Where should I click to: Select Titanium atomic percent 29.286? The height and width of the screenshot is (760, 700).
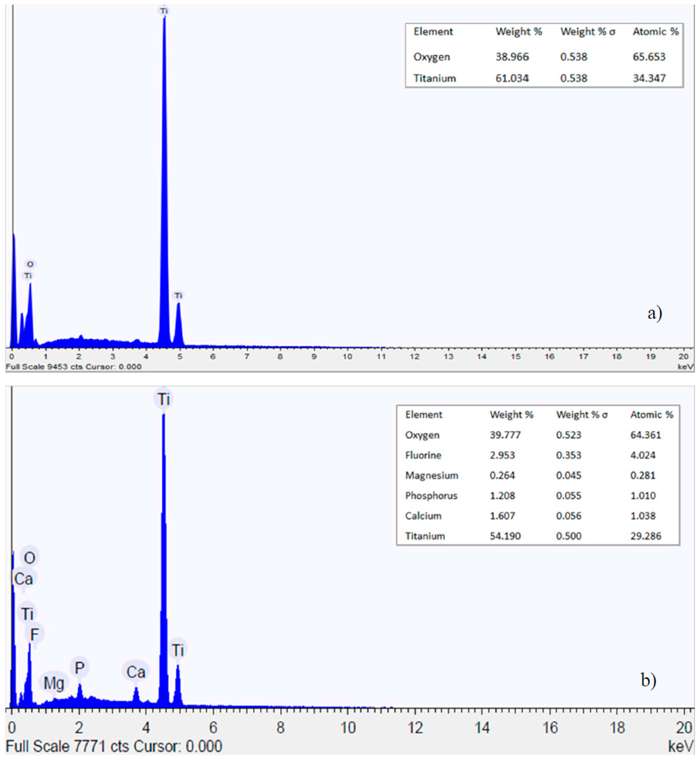coord(646,536)
